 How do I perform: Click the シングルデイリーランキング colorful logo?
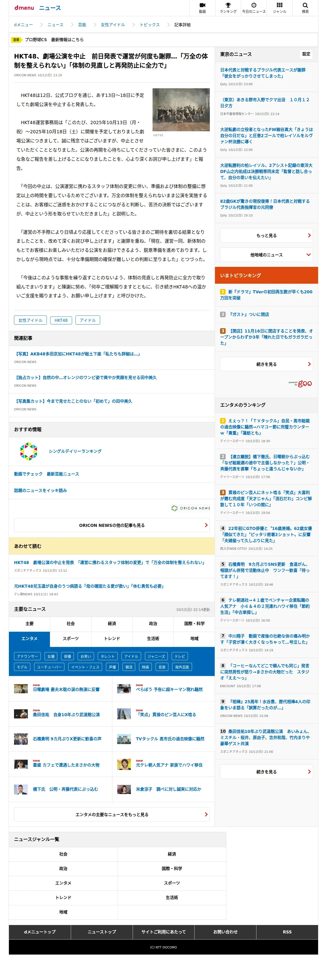(x=29, y=451)
